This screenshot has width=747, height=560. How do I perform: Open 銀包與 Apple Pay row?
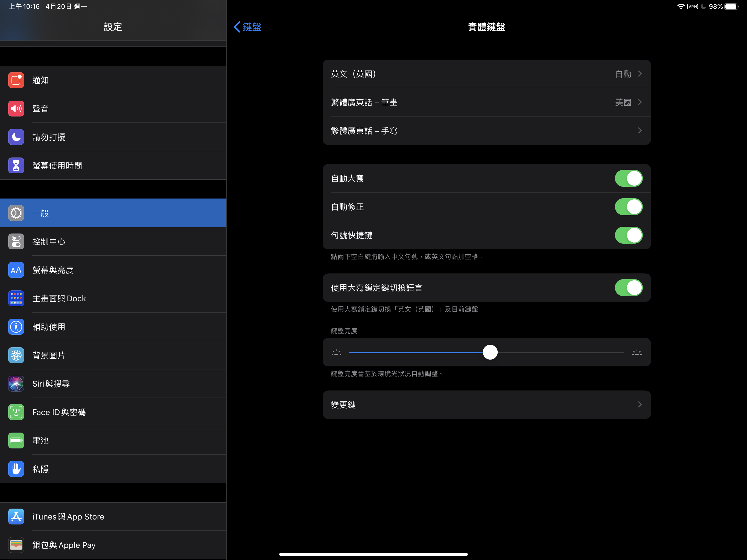coord(113,545)
